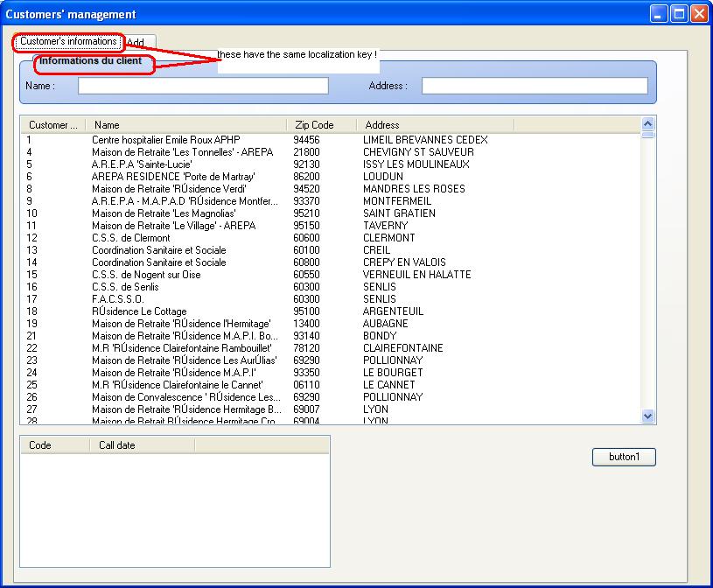Minimize the Customers' management window
Viewport: 713px width, 588px height.
(659, 14)
